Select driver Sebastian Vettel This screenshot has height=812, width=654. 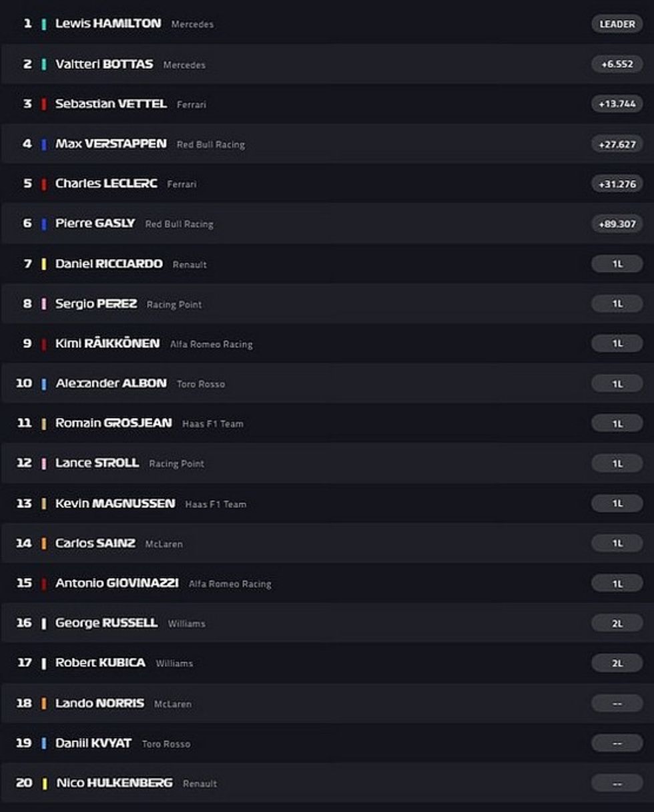(111, 104)
